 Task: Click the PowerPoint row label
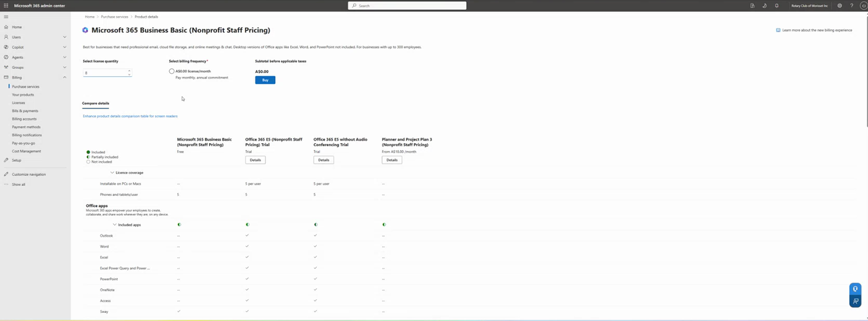109,279
